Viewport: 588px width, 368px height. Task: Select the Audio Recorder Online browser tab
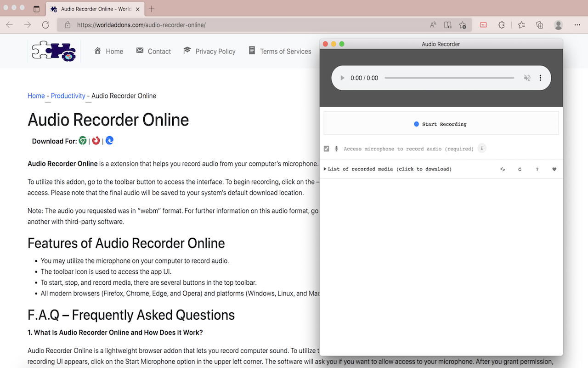click(92, 8)
